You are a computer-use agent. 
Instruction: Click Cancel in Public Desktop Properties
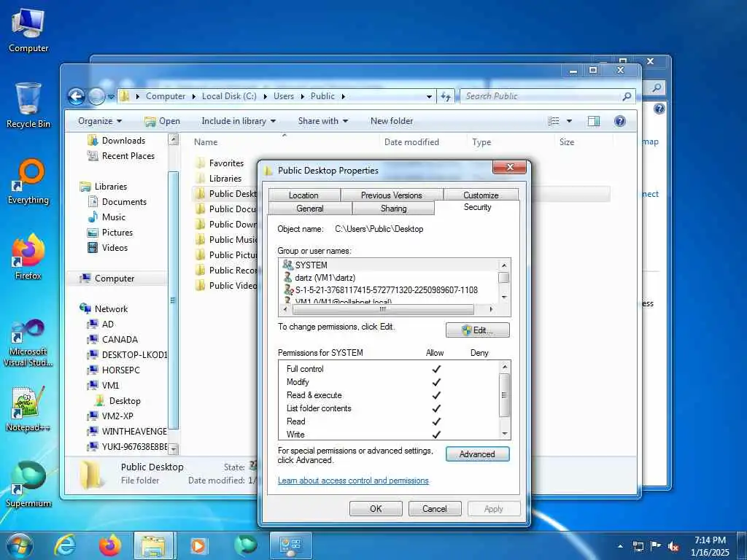point(435,508)
